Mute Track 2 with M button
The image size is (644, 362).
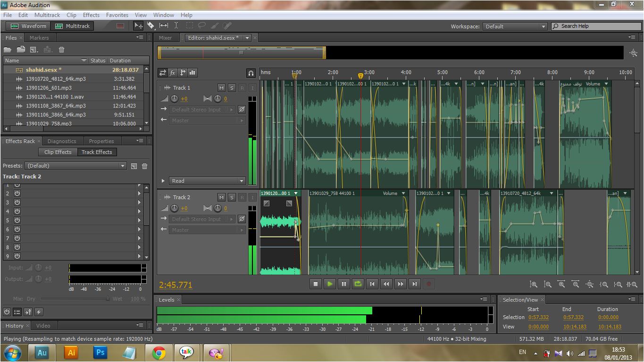(x=221, y=197)
